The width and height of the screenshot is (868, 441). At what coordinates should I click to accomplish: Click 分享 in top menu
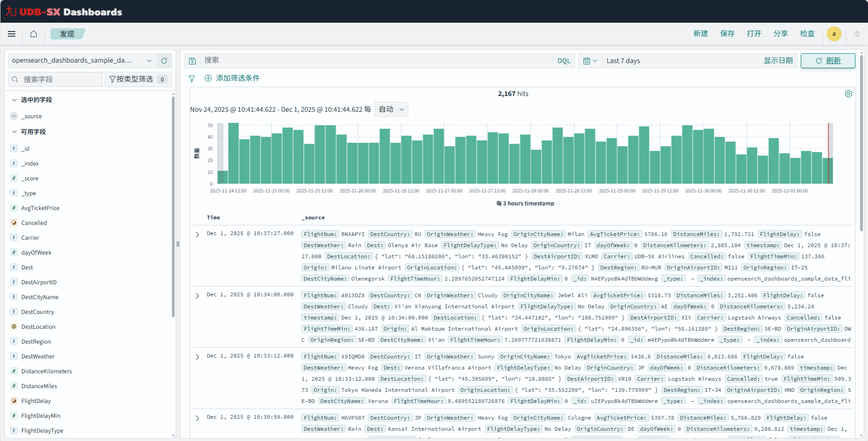click(780, 34)
